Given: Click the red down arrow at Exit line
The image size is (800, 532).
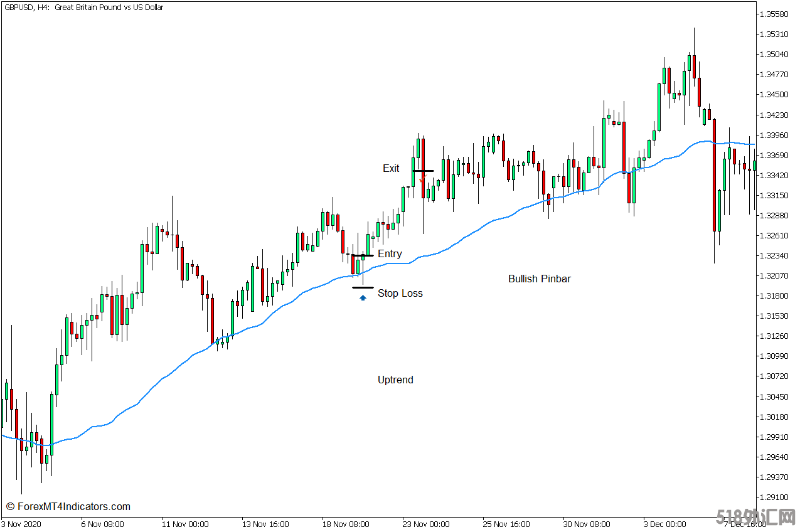Looking at the screenshot, I should (422, 178).
